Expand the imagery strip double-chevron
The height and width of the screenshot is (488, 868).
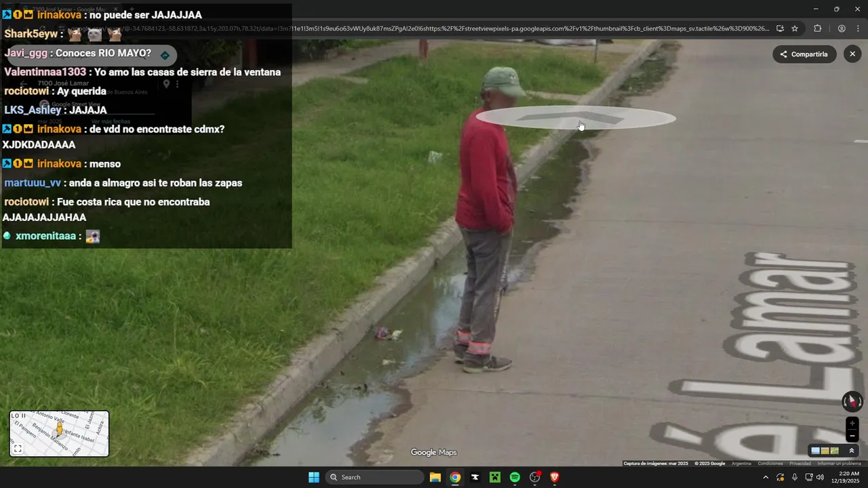pos(852,451)
